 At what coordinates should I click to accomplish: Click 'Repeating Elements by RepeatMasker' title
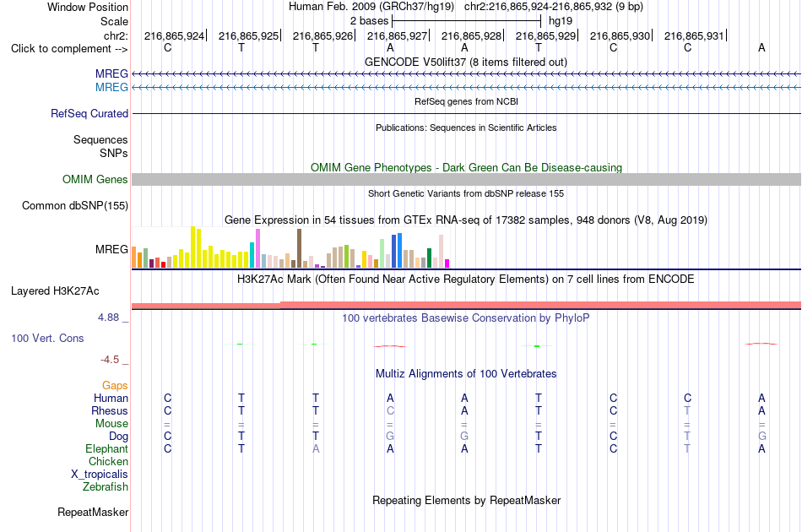tap(467, 500)
